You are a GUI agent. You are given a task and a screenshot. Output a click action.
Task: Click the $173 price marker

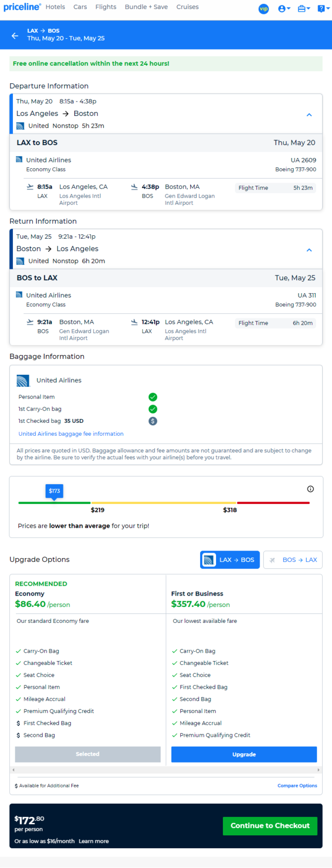click(x=55, y=491)
